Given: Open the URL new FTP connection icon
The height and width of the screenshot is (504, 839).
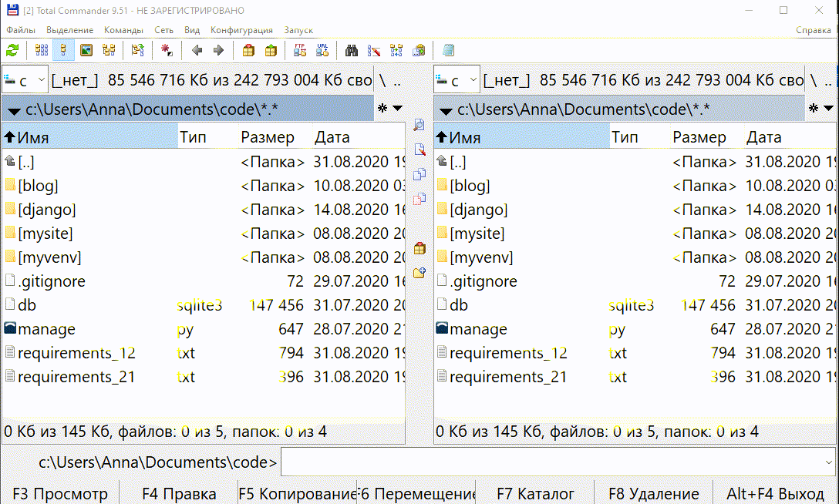Looking at the screenshot, I should coord(322,51).
